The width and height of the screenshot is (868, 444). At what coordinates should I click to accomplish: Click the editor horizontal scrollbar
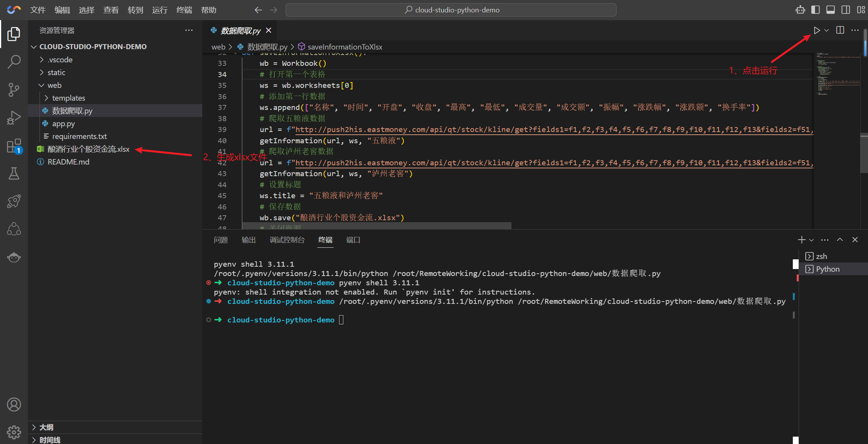[x=377, y=226]
